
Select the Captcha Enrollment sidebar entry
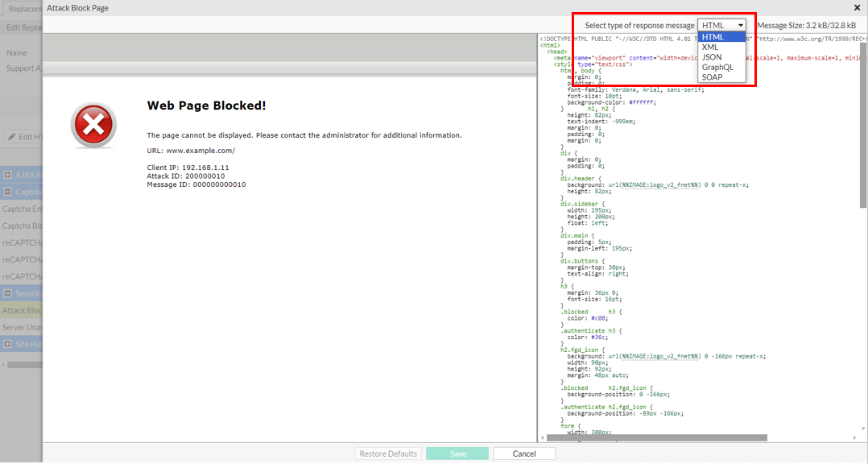(x=20, y=208)
